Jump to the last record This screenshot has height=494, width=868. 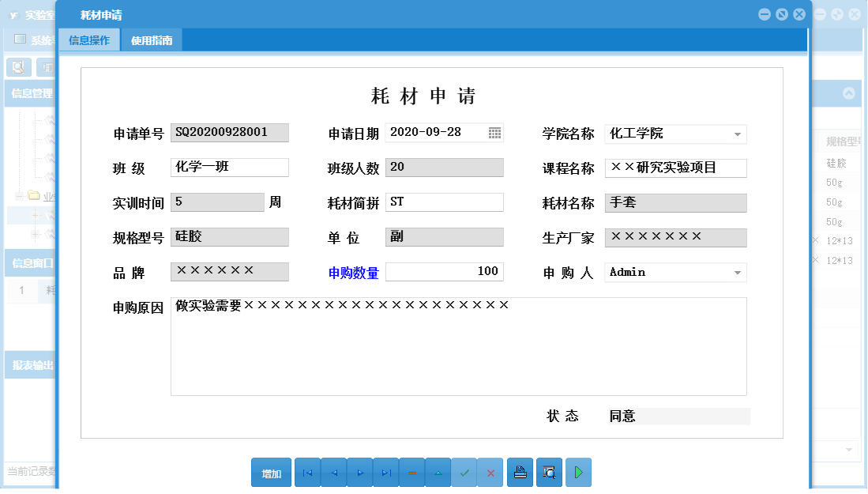click(x=385, y=472)
